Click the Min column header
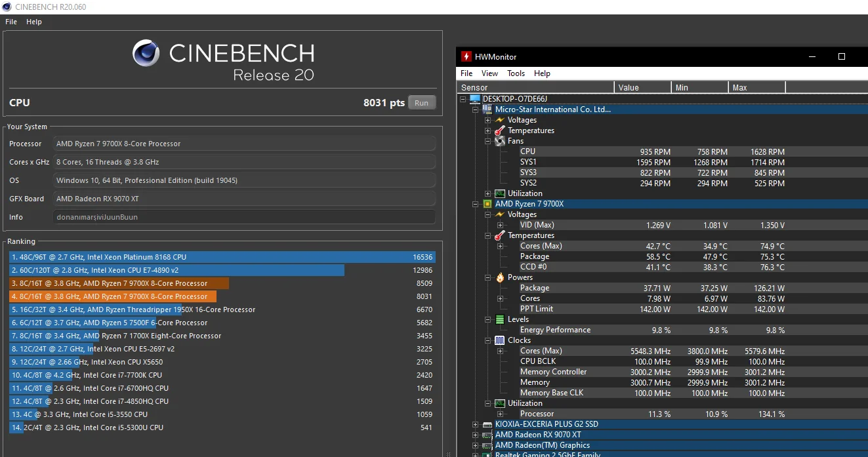The width and height of the screenshot is (868, 457). click(700, 87)
